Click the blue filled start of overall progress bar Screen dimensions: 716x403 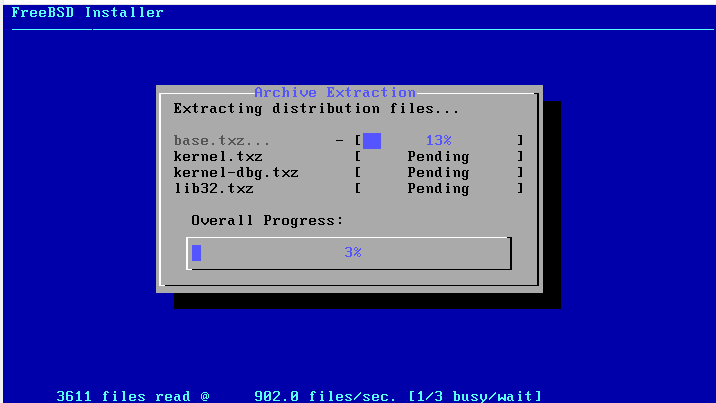196,253
